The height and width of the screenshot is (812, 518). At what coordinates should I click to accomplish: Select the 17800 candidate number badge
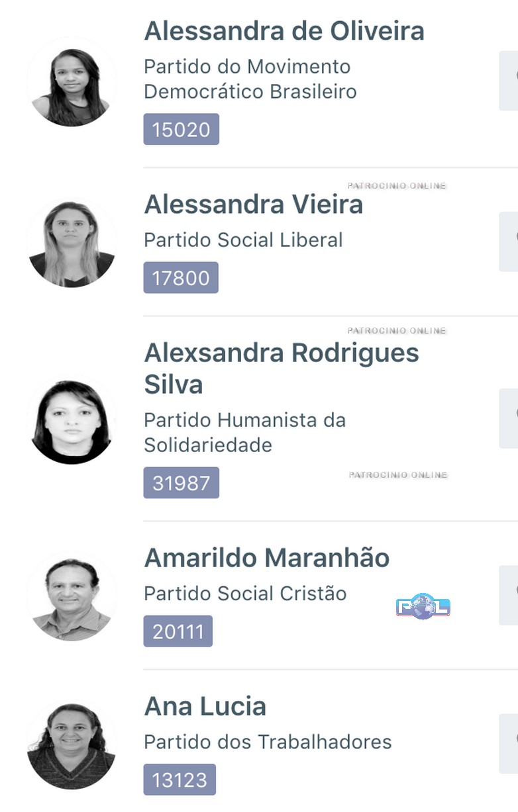tap(181, 278)
